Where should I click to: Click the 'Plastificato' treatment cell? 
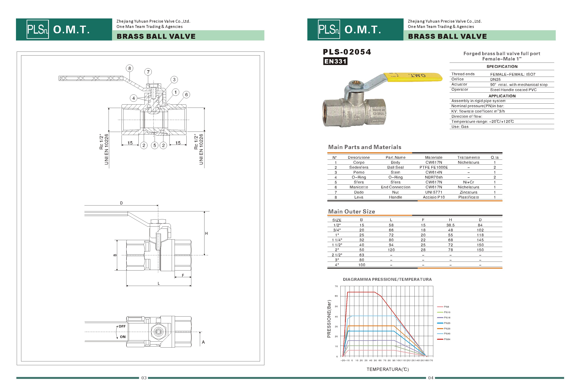click(x=468, y=197)
